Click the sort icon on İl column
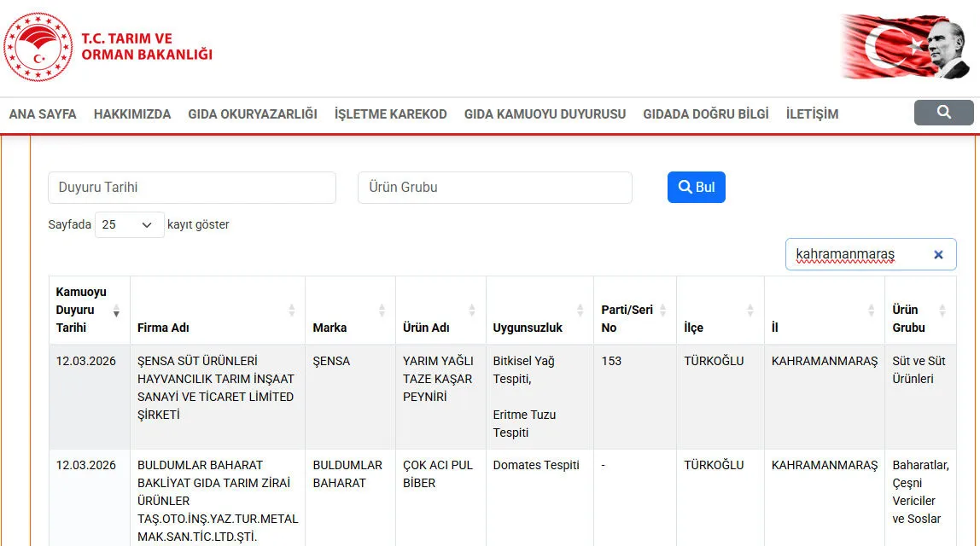The height and width of the screenshot is (546, 980). 872,310
